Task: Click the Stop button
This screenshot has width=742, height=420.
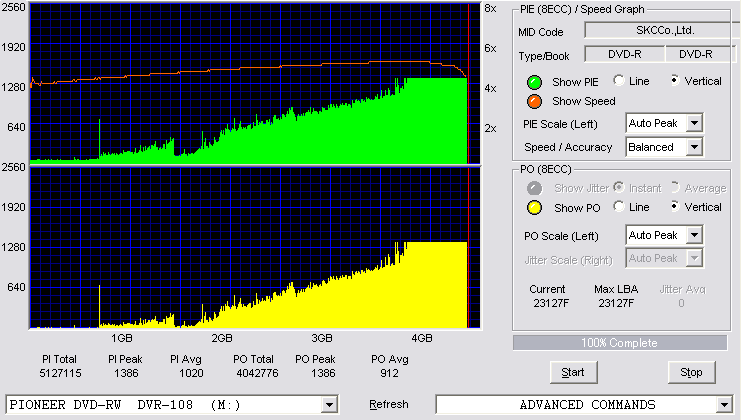Action: click(691, 373)
